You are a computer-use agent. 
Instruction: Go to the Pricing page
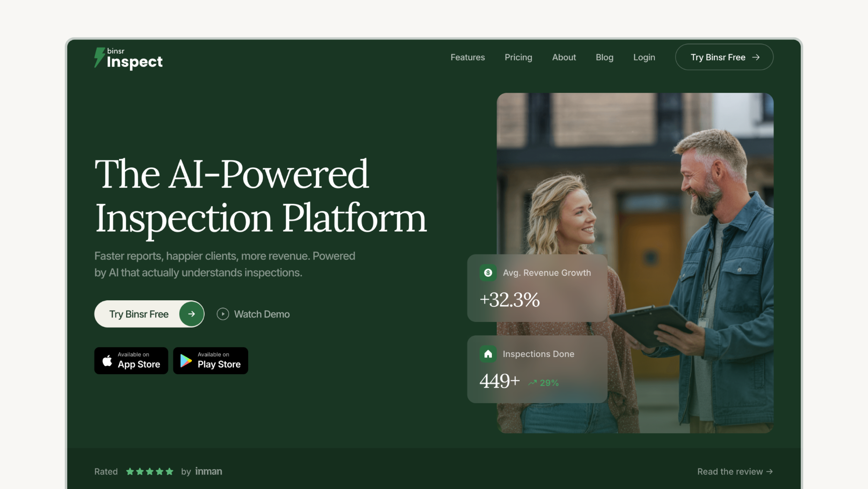[x=518, y=57]
